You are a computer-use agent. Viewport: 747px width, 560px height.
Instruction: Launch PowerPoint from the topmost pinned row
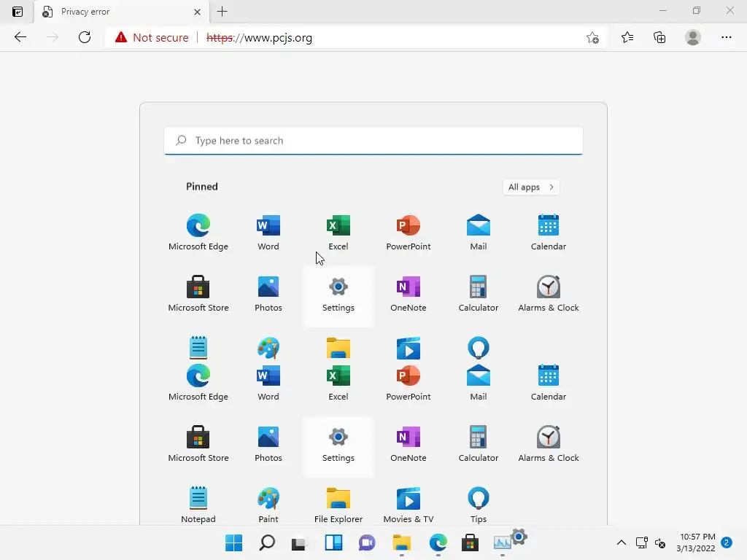click(x=409, y=233)
